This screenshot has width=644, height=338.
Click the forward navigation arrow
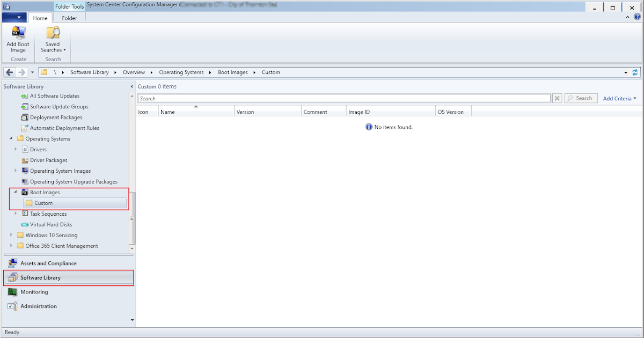tap(20, 72)
